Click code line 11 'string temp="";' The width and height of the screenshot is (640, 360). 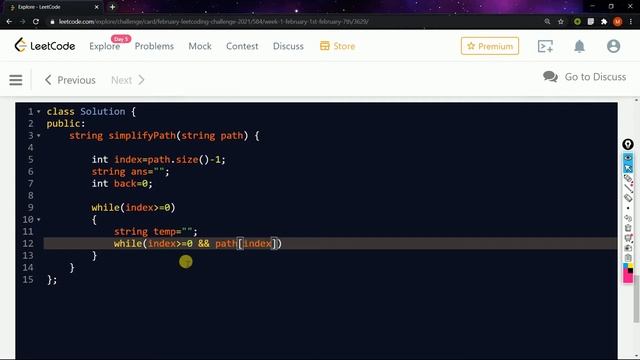(x=156, y=232)
